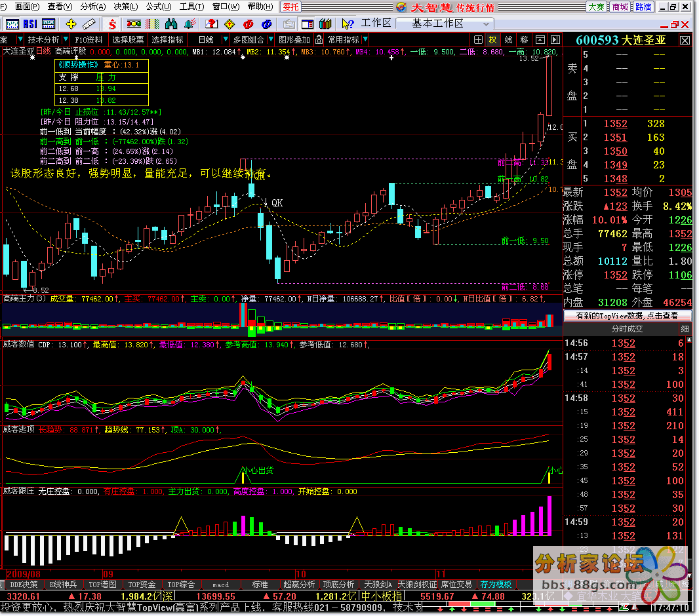Viewport: 699px width, 616px height.
Task: Click the 有新的TopView数据,点击查看 button
Action: (628, 316)
